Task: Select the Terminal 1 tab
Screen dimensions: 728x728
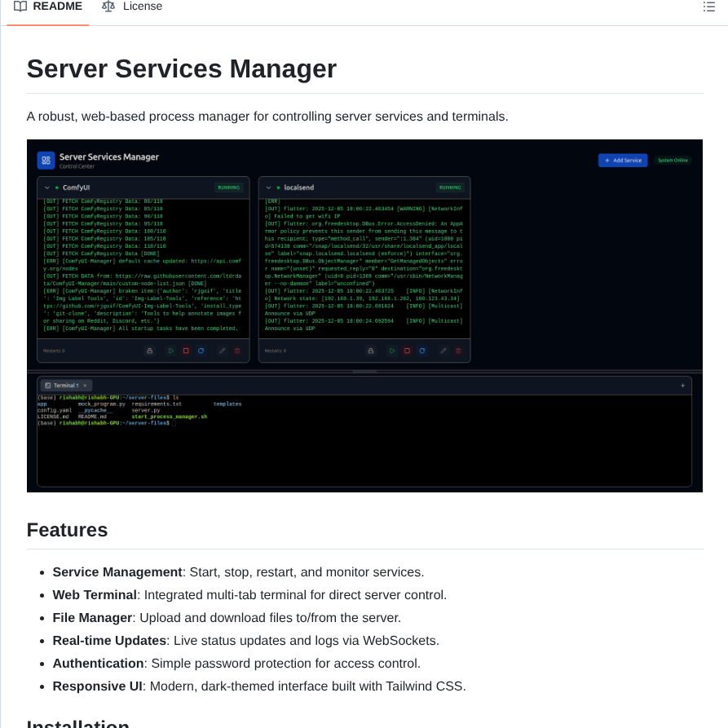Action: click(x=64, y=385)
